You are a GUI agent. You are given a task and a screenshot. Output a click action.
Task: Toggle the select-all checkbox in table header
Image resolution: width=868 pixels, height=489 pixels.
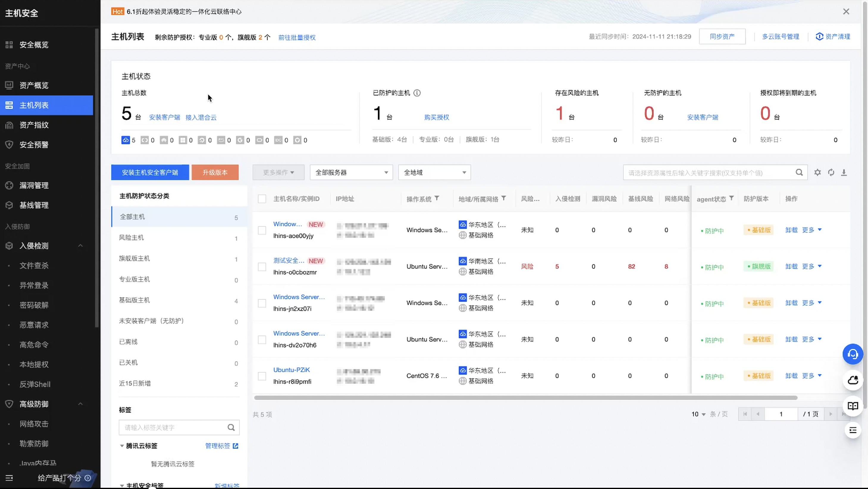click(x=262, y=199)
